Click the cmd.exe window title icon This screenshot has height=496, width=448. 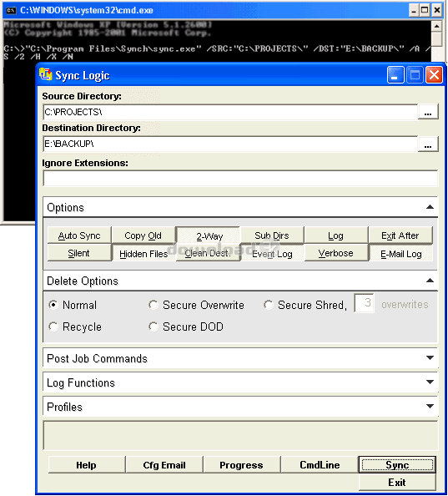(x=11, y=11)
